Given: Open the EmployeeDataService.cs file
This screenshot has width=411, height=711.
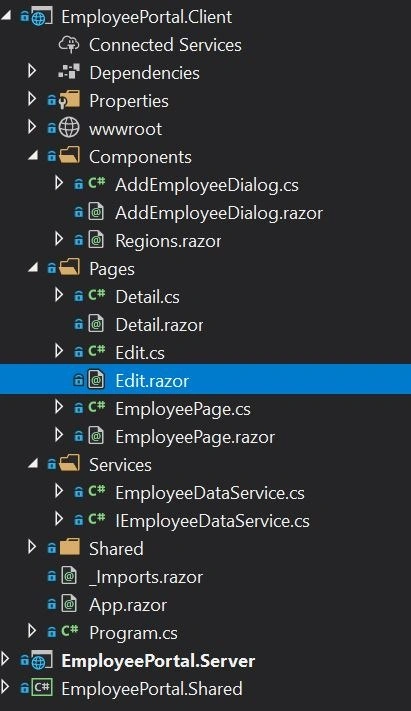Looking at the screenshot, I should click(x=210, y=493).
